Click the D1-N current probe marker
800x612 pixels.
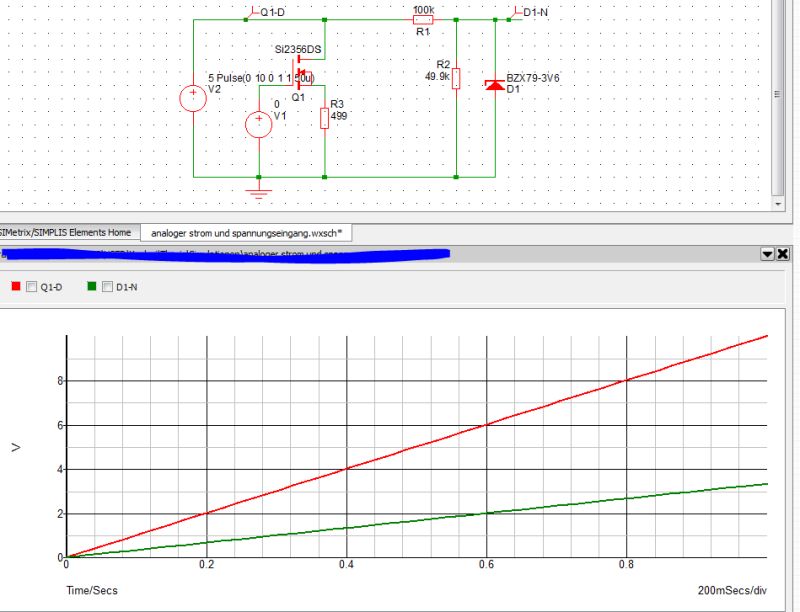516,12
